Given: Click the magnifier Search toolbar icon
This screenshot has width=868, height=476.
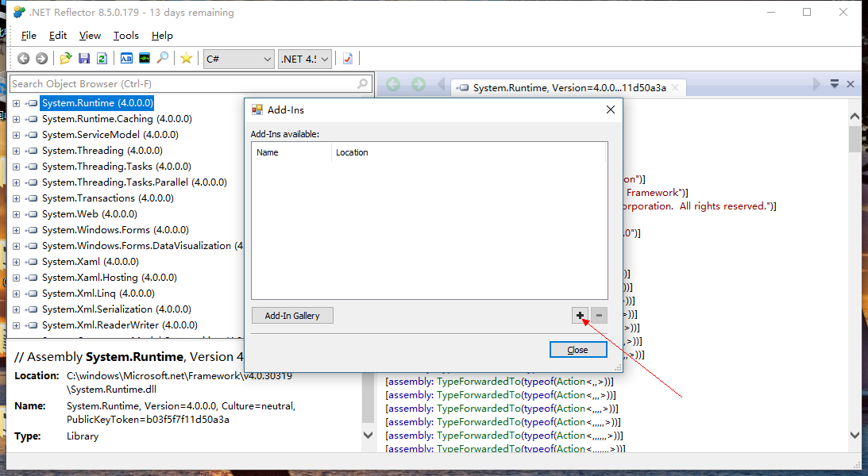Looking at the screenshot, I should point(163,59).
